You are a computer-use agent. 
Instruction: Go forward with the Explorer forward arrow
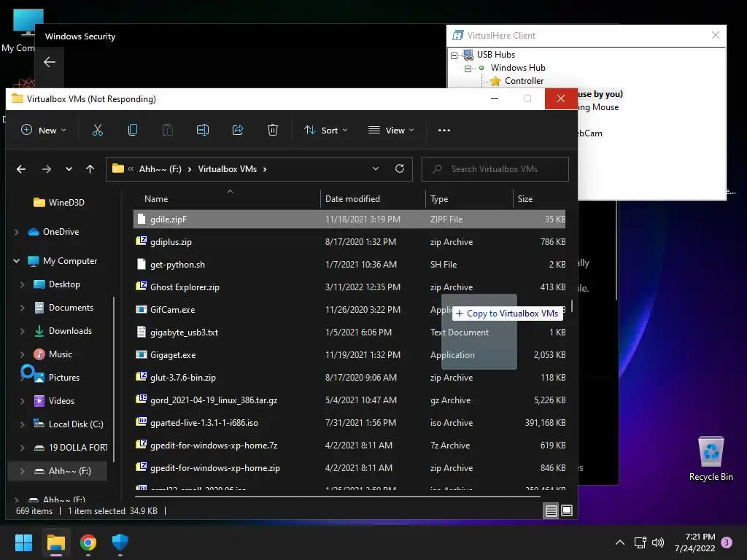click(x=46, y=169)
